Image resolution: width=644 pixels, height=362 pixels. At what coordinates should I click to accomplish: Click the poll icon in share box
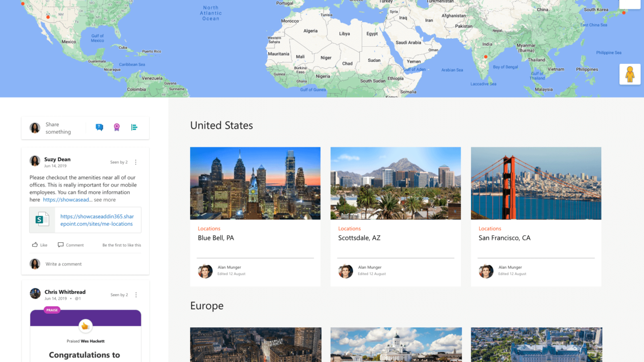[x=134, y=128]
